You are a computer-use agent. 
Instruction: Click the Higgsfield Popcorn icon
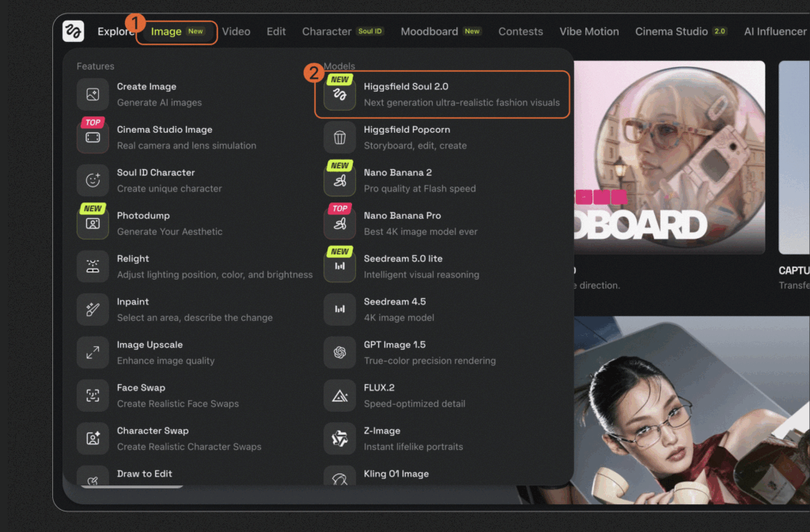339,138
